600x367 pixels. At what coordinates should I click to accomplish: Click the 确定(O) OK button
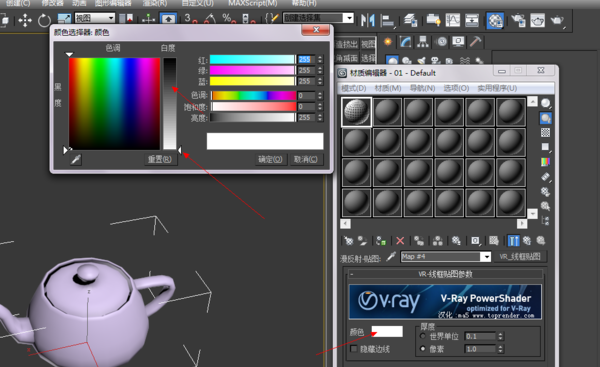(270, 159)
